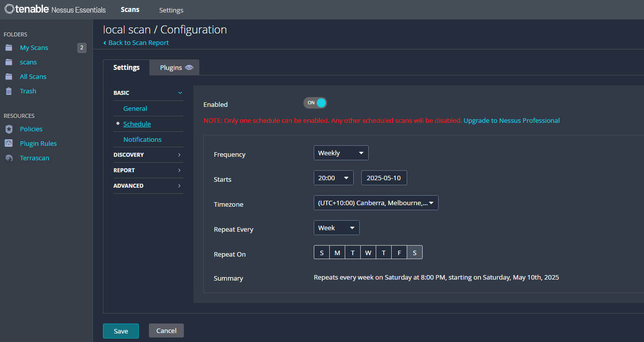Open the Repeat Every dropdown
The width and height of the screenshot is (644, 342).
(337, 228)
